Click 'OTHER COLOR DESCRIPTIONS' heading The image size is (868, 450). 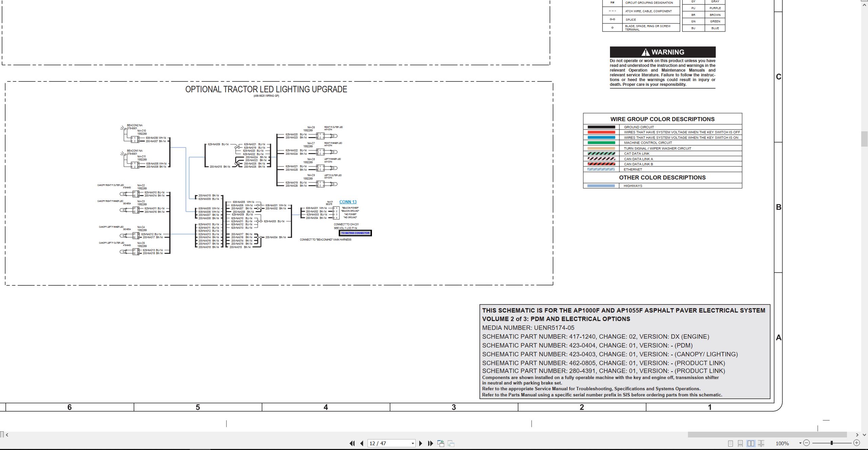[662, 177]
